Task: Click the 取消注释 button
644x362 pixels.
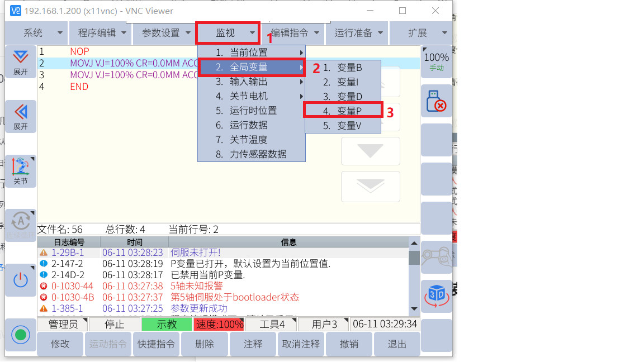Action: [x=301, y=344]
